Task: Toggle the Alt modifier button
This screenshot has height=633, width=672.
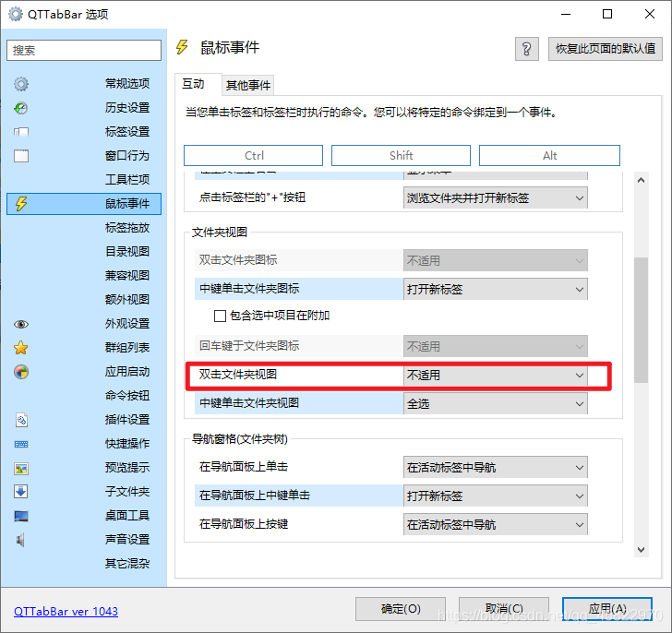Action: 549,155
